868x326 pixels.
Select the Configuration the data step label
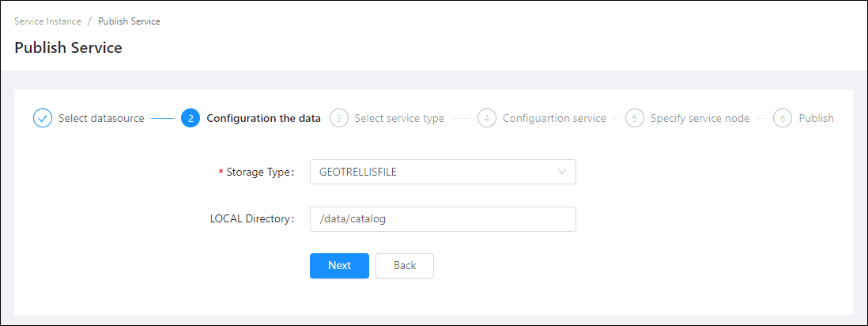[263, 118]
